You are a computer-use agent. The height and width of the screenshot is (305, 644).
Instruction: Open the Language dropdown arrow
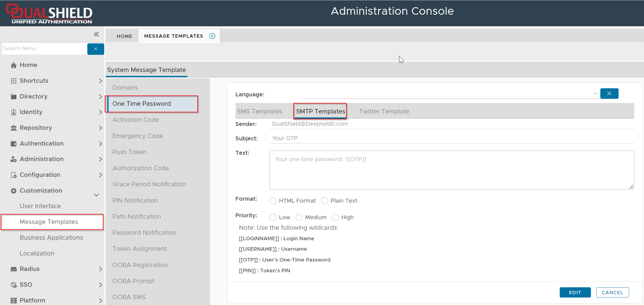coord(595,94)
